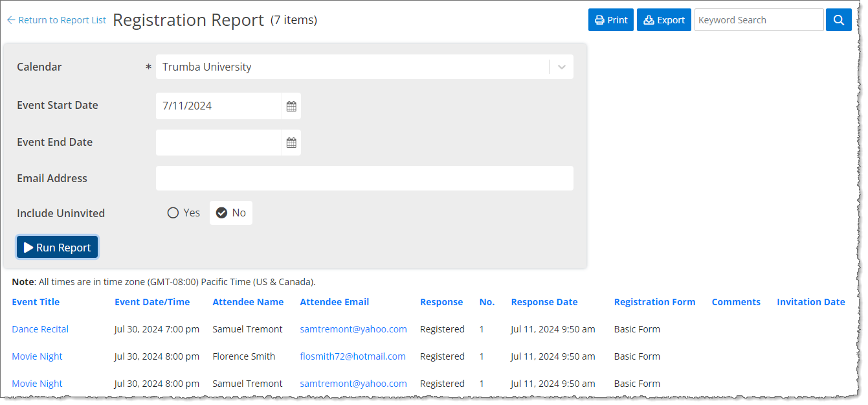Sort by Event Title column

point(36,302)
